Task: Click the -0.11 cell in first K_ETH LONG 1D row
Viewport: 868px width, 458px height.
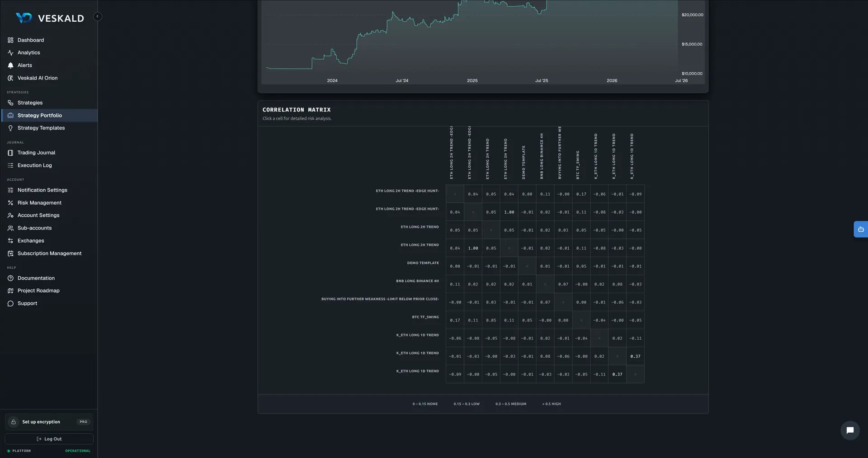Action: 635,338
